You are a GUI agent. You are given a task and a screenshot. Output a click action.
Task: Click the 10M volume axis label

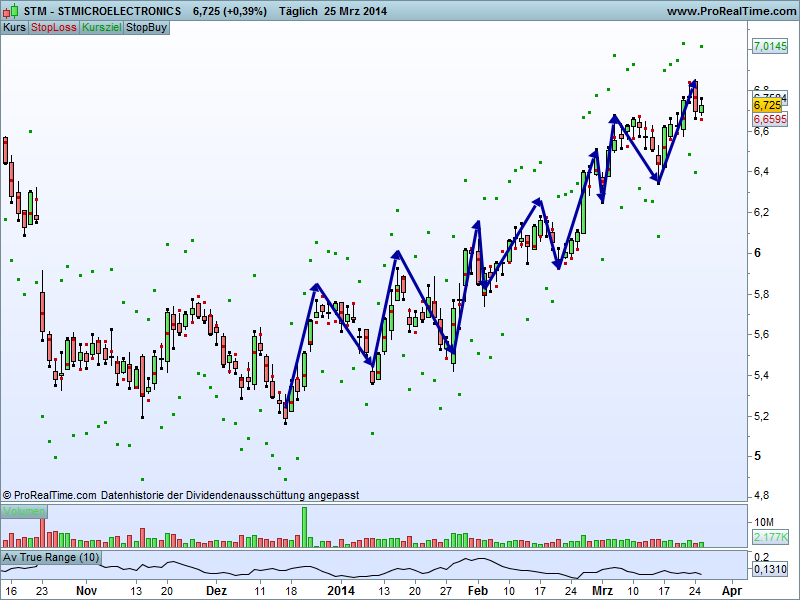[x=764, y=522]
